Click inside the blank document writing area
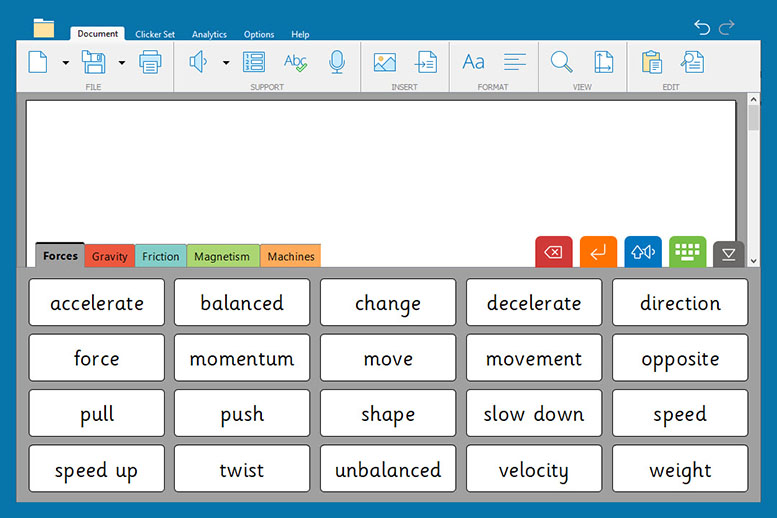 pyautogui.click(x=380, y=165)
